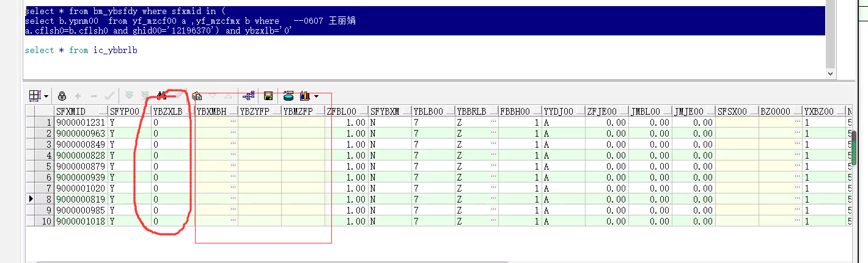Click the YXBZ00 column header
Screen dimensions: 868x263
point(824,111)
